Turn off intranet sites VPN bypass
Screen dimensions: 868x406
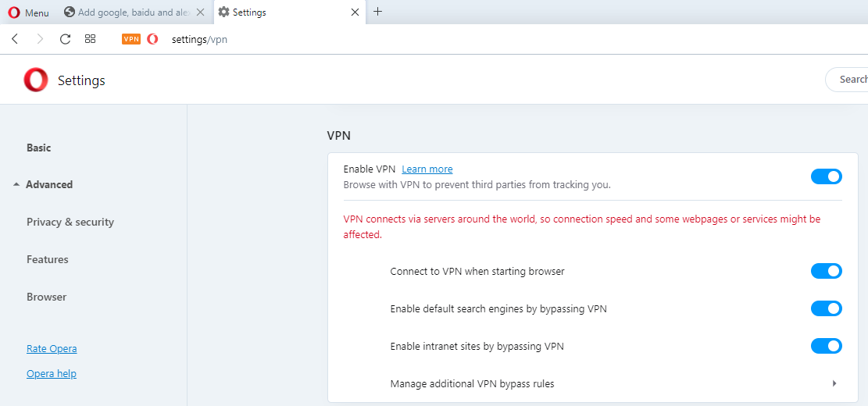coord(826,346)
